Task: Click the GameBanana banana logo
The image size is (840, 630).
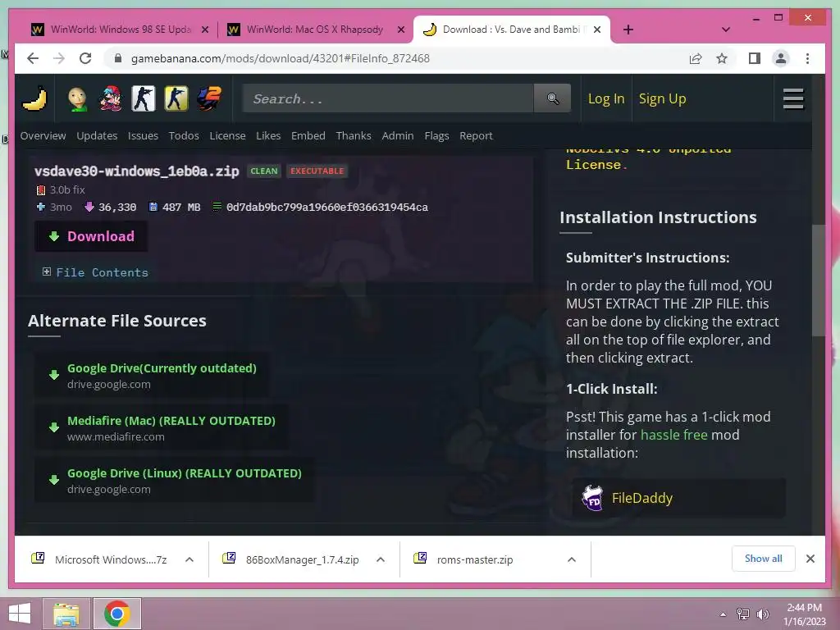Action: point(34,98)
